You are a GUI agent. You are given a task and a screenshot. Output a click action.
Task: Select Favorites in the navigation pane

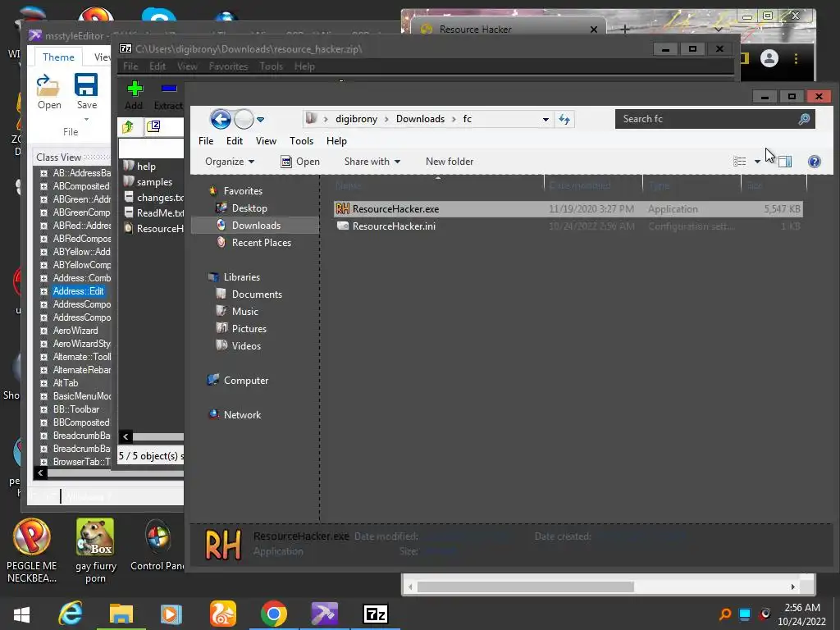(x=243, y=190)
